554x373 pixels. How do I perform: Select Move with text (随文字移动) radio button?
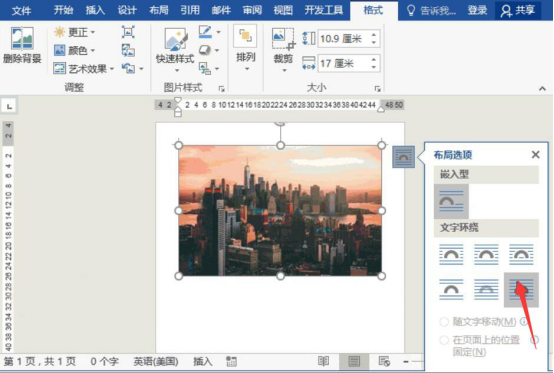pos(444,322)
